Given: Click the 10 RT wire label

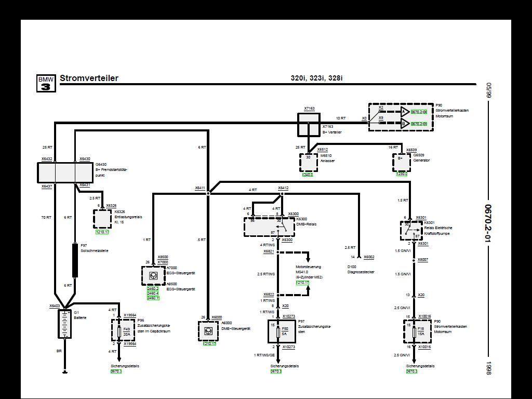Looking at the screenshot, I should 341,118.
